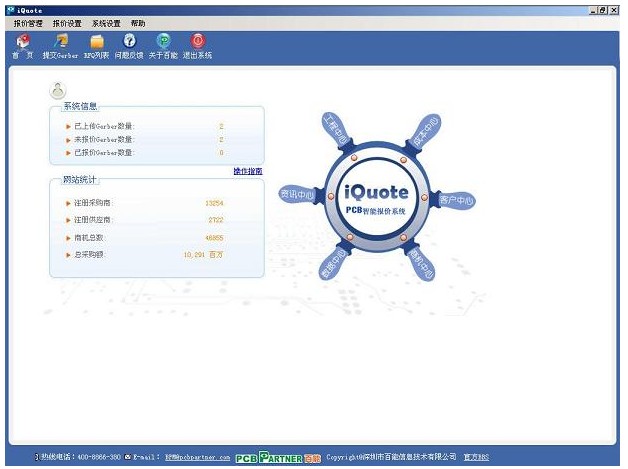The height and width of the screenshot is (469, 628).
Task: Restore the iQuote window
Action: click(x=603, y=10)
